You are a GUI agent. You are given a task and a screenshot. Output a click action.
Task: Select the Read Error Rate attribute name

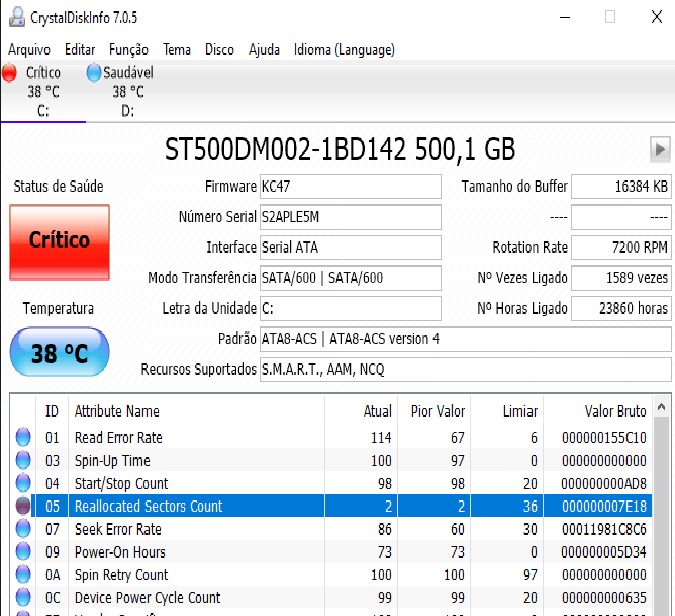(x=119, y=438)
